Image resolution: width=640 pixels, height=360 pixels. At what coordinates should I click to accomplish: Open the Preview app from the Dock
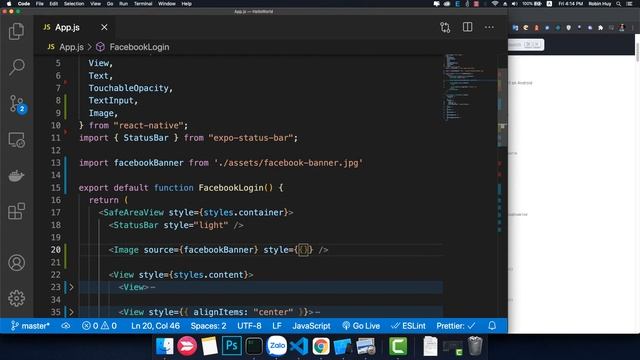pos(366,346)
